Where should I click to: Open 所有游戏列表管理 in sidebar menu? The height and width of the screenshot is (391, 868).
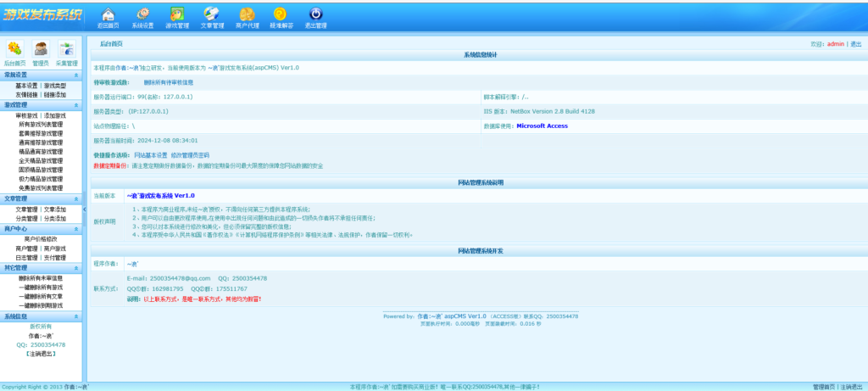(40, 125)
